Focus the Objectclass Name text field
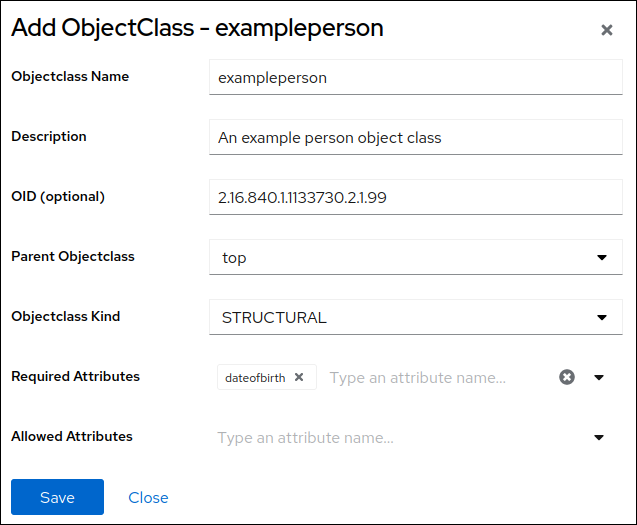Image resolution: width=637 pixels, height=525 pixels. pyautogui.click(x=415, y=77)
